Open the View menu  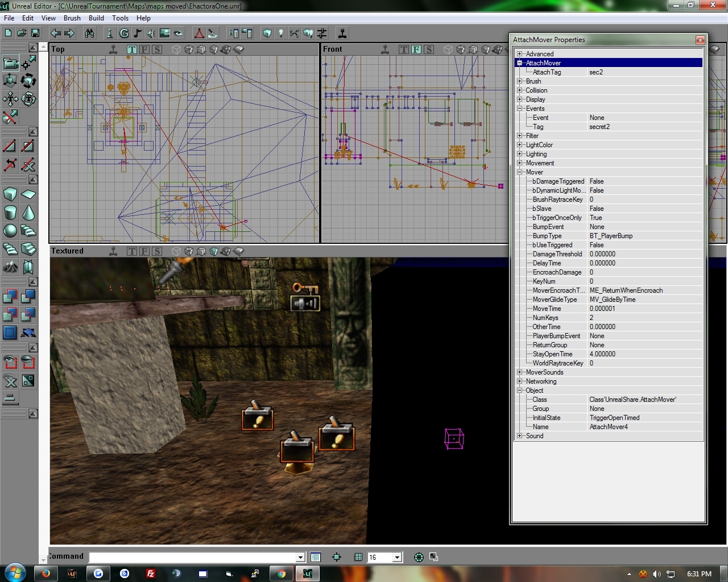(x=48, y=18)
